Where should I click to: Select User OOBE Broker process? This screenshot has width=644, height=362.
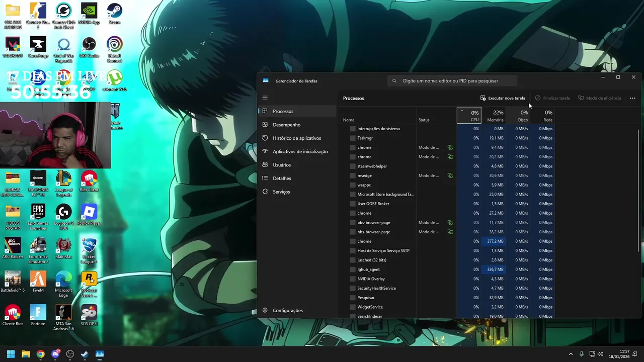[x=448, y=204]
